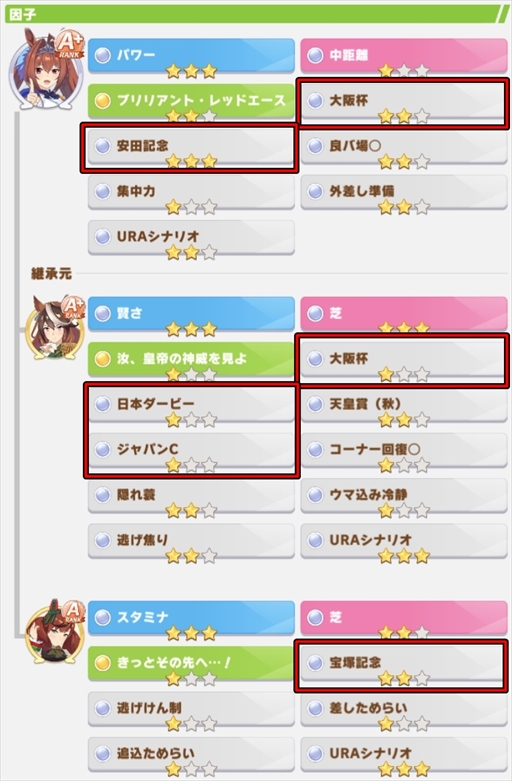Select the 良バ場○ factor row
This screenshot has height=781, width=512.
403,148
